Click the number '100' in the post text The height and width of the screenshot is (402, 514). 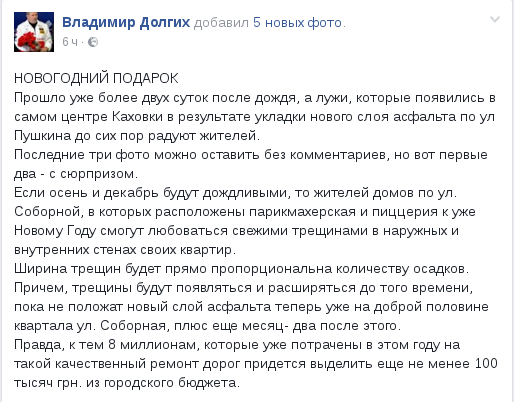click(x=486, y=363)
